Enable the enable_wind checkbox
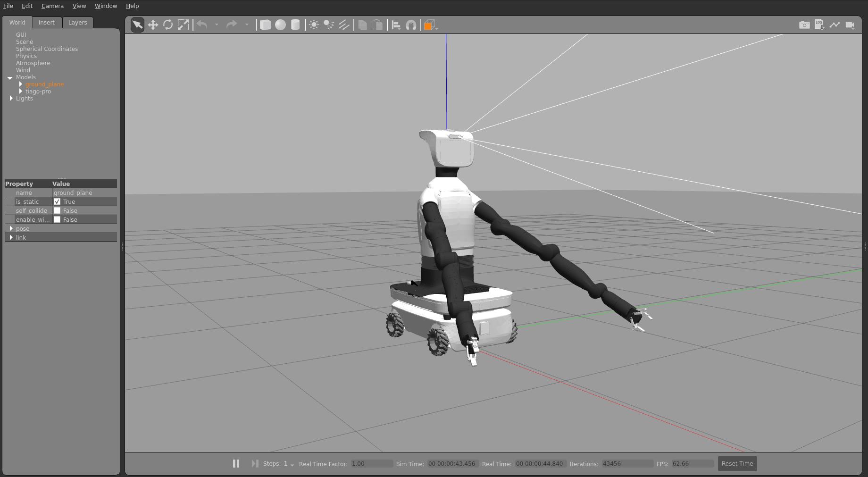 (57, 219)
